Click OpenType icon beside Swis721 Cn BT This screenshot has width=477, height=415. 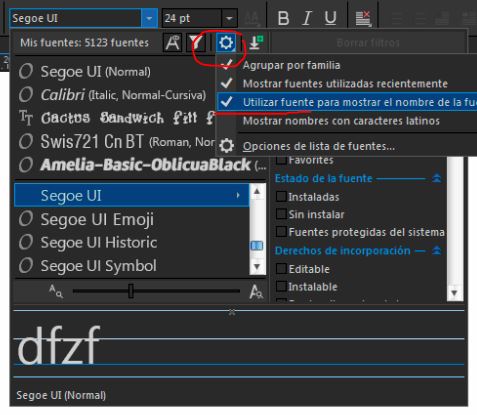(26, 141)
